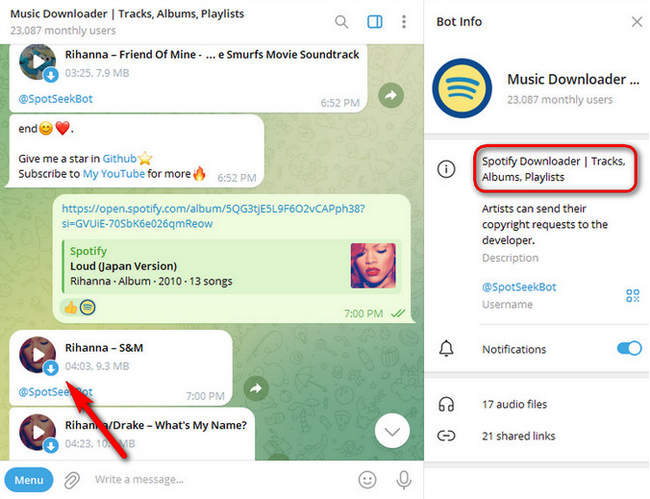Open the emoji picker smiley icon
Image resolution: width=650 pixels, height=499 pixels.
(x=367, y=480)
